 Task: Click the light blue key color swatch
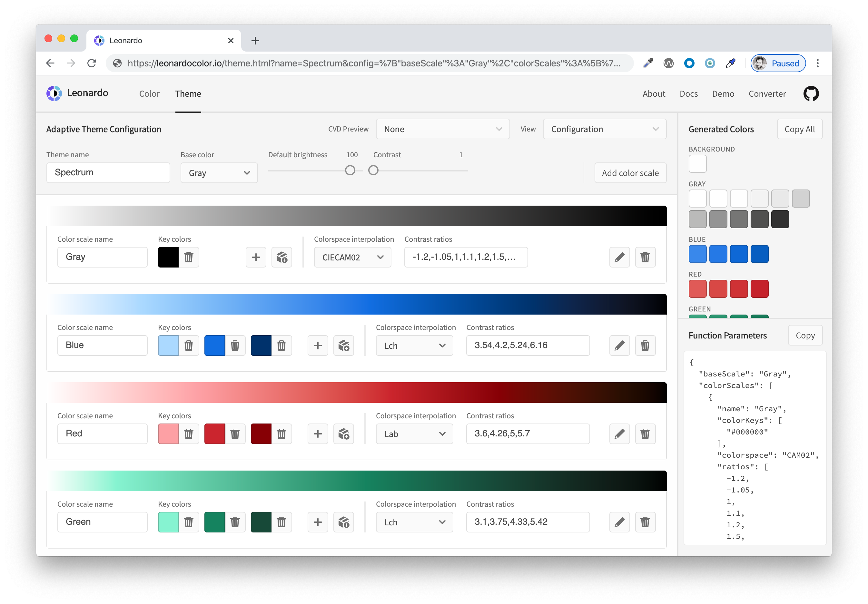(168, 346)
